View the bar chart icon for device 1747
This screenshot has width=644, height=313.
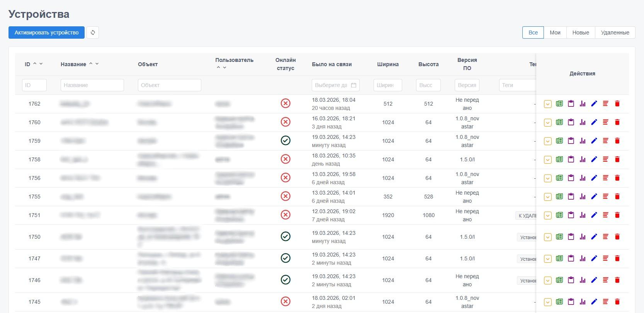(583, 258)
